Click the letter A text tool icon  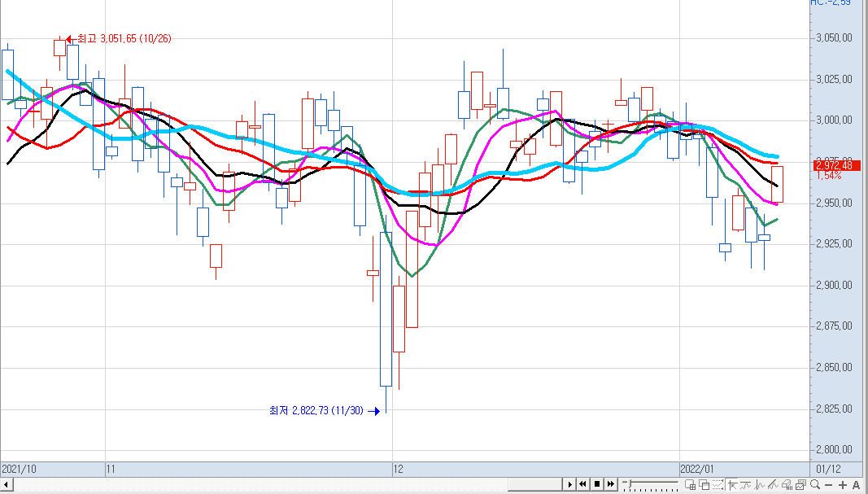[856, 486]
